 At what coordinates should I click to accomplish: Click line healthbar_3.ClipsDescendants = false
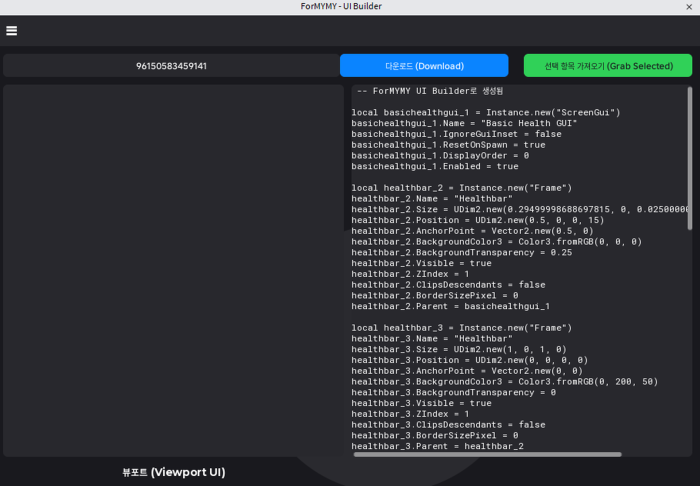[448, 424]
